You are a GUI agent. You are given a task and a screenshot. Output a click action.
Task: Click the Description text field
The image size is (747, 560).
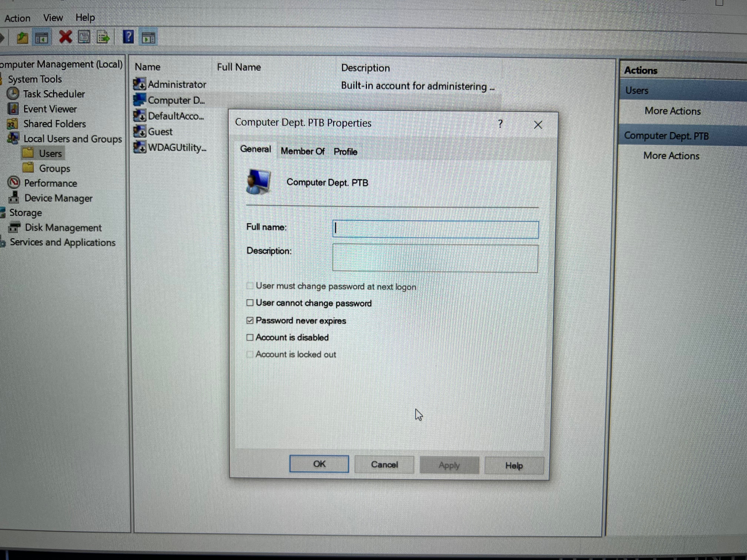point(435,258)
